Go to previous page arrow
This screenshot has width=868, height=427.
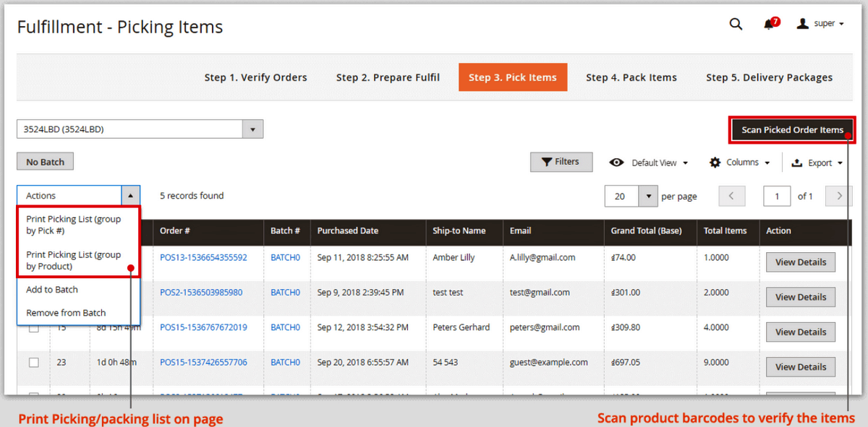tap(732, 196)
